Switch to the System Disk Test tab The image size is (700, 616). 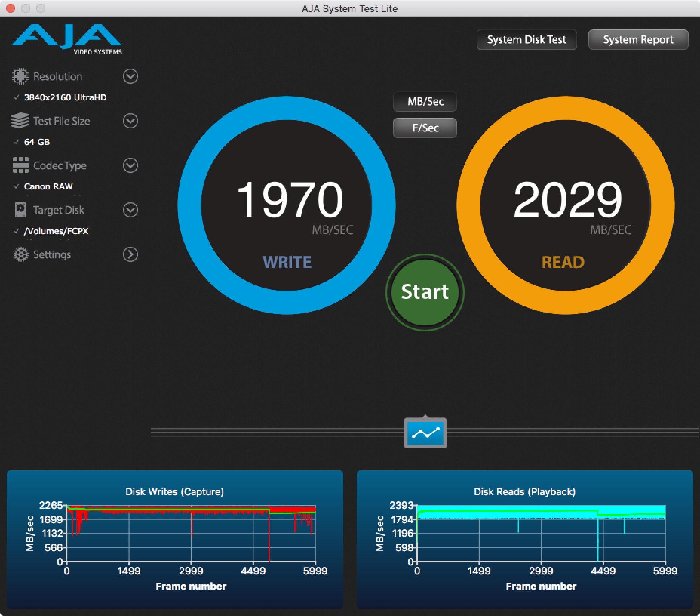click(527, 40)
